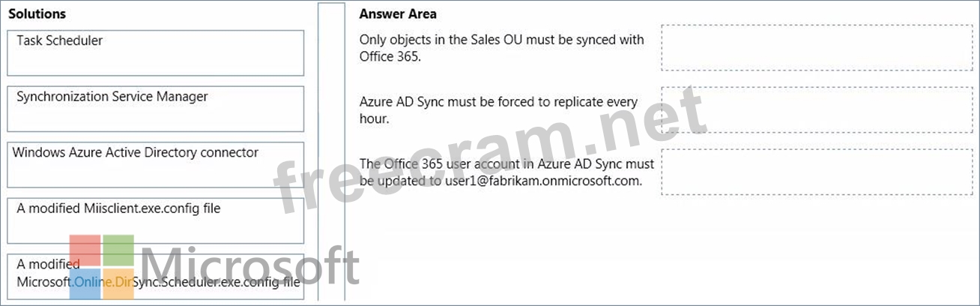Image resolution: width=980 pixels, height=306 pixels.
Task: Click the Sales OU requirement text
Action: 501,48
